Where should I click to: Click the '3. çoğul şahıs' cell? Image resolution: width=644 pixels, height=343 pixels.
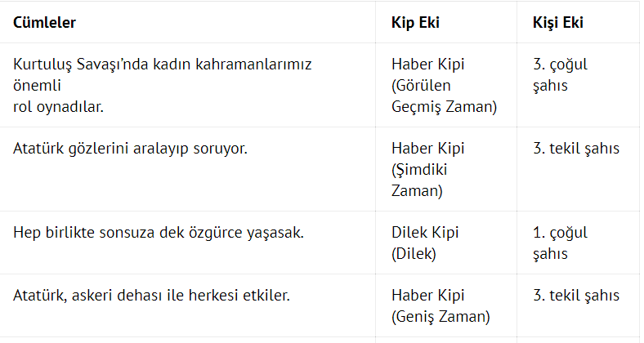(x=560, y=74)
